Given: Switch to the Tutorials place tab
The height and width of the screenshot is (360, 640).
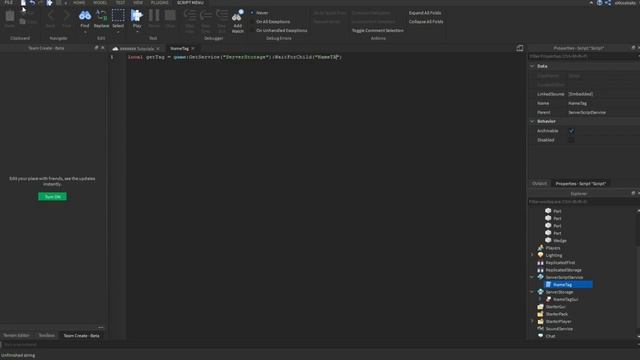Looking at the screenshot, I should [x=136, y=49].
